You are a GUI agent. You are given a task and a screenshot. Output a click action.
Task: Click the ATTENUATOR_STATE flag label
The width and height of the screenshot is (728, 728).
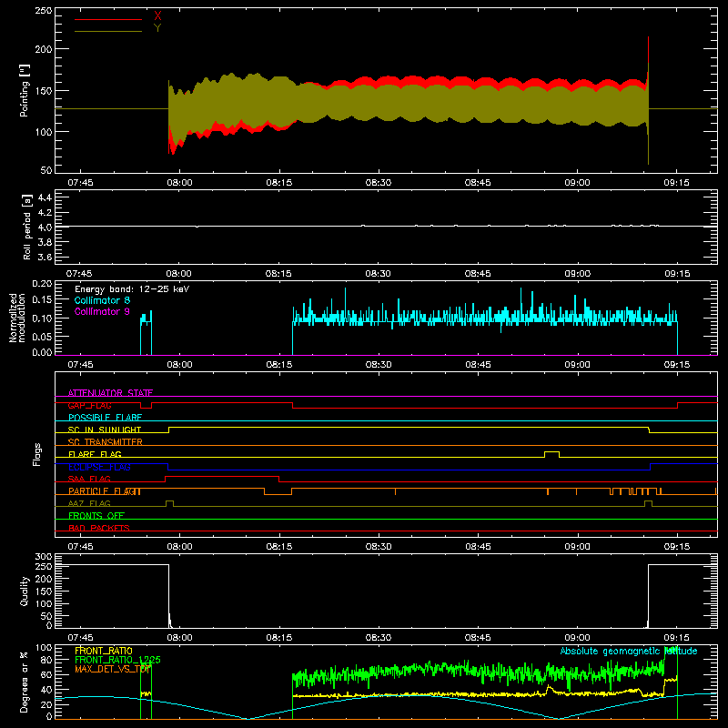(x=110, y=393)
